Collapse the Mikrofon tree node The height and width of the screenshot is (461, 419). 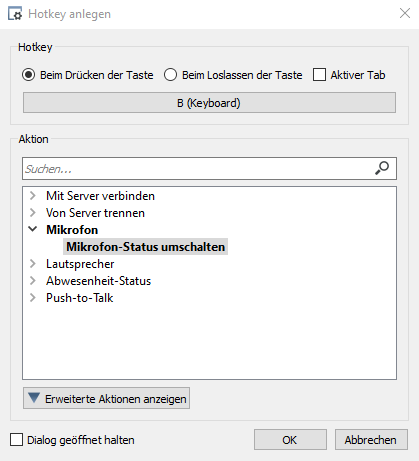pyautogui.click(x=33, y=229)
